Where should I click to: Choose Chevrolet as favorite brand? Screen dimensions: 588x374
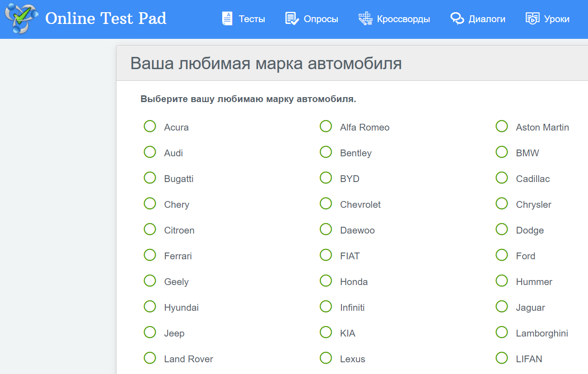click(x=326, y=203)
